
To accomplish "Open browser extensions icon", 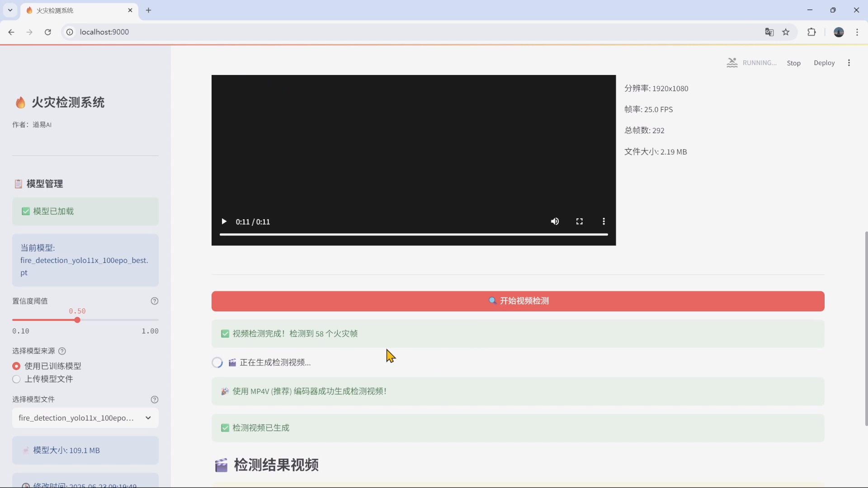I will tap(811, 32).
